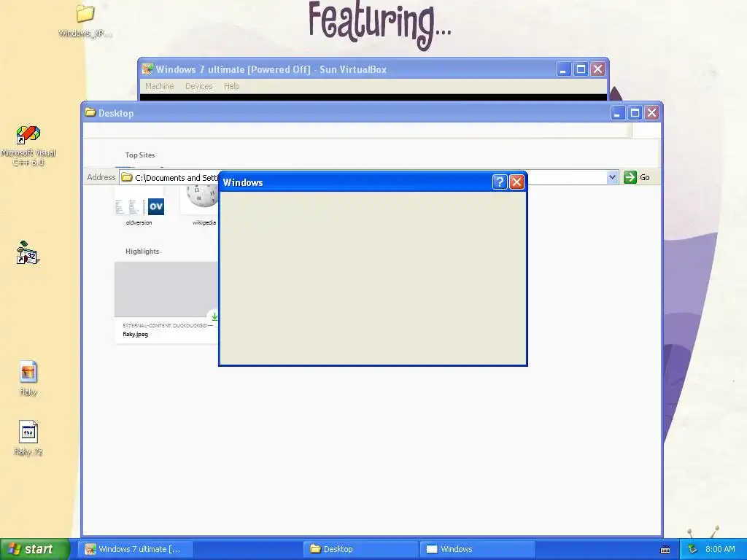Switch to Desktop taskbar button
Image resolution: width=747 pixels, height=560 pixels.
pos(360,549)
